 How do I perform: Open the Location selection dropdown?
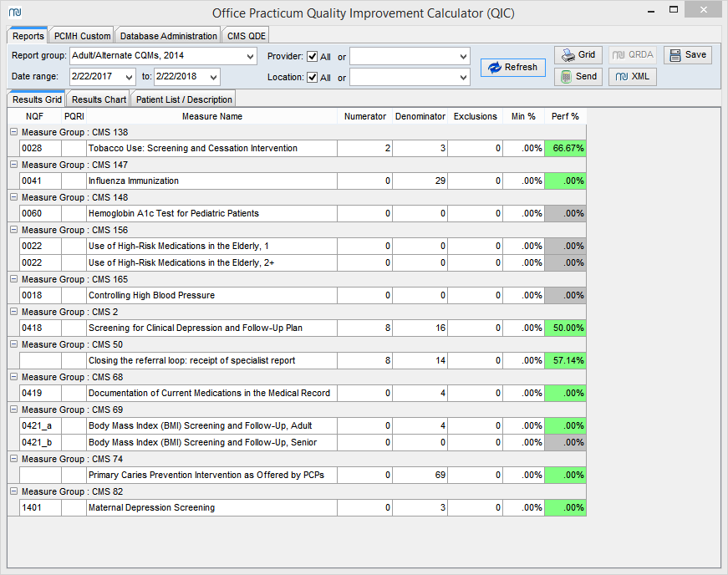tap(463, 77)
